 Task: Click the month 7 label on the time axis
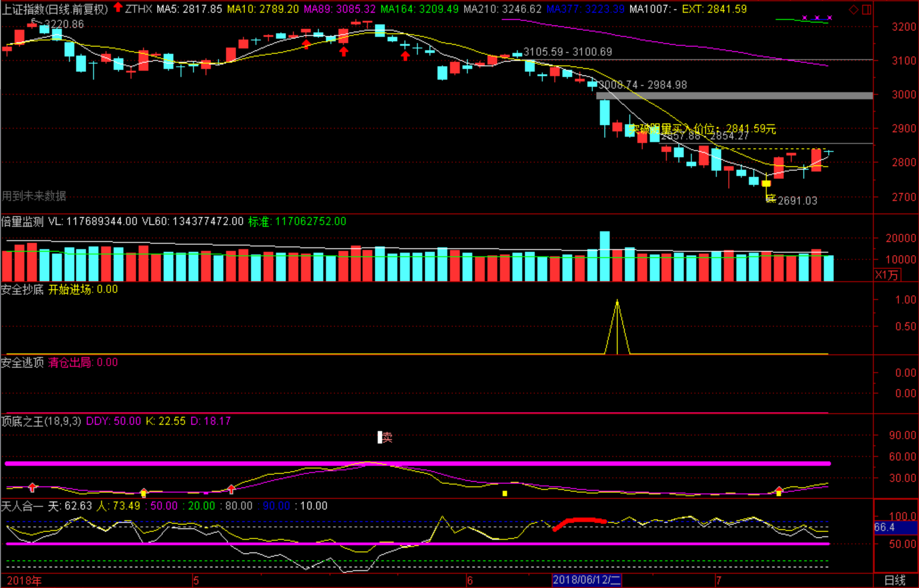coord(719,580)
